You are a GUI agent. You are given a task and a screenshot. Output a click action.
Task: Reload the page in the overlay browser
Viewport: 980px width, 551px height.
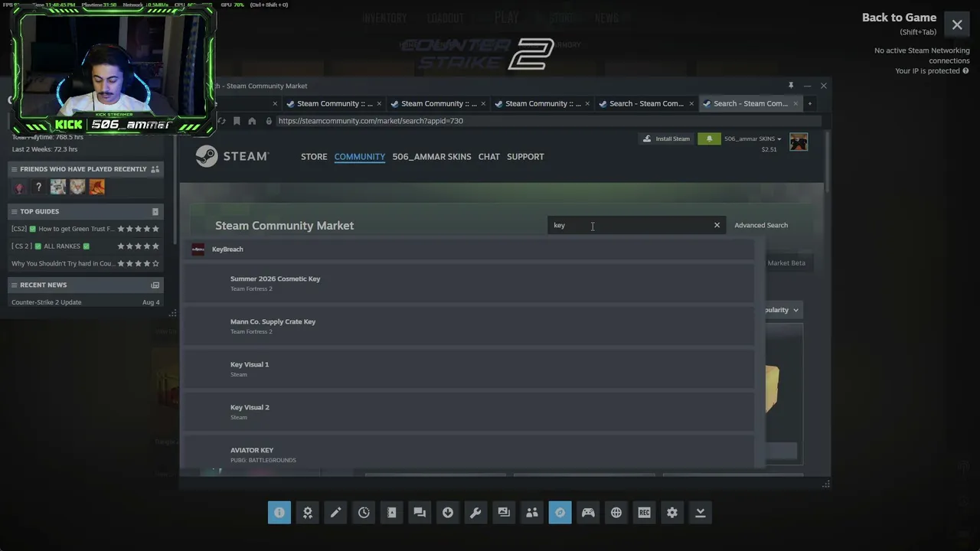coord(222,121)
